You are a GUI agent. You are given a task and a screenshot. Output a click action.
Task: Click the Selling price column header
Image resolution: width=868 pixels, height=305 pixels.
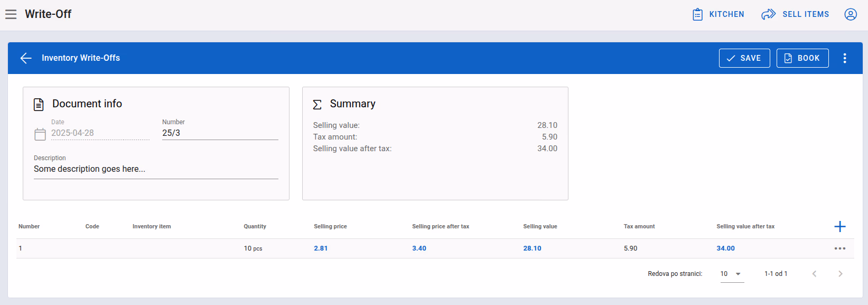(x=330, y=226)
